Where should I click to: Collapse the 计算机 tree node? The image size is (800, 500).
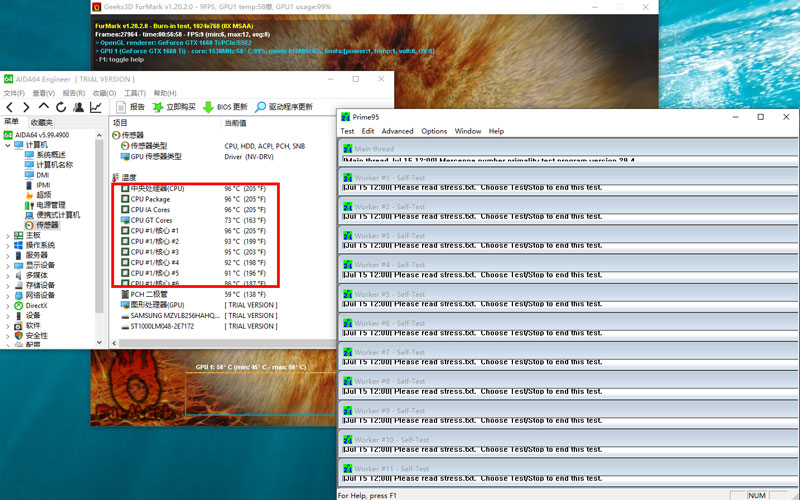coord(8,145)
